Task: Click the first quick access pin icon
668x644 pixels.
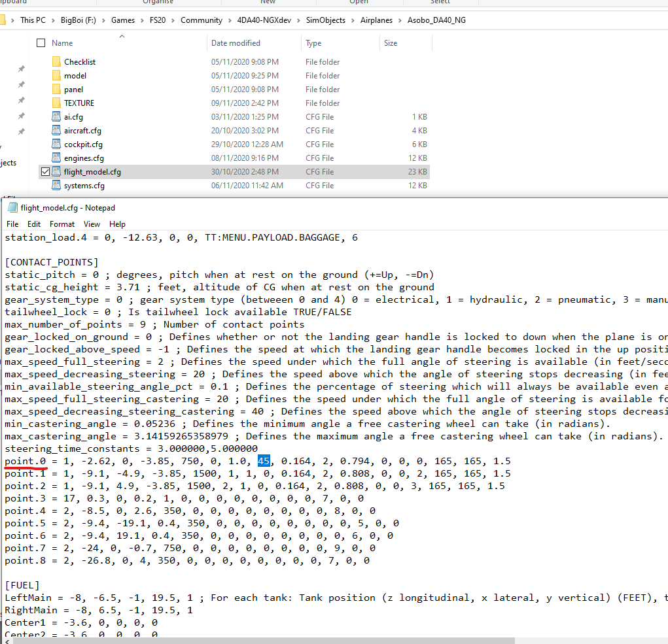Action: [x=22, y=69]
